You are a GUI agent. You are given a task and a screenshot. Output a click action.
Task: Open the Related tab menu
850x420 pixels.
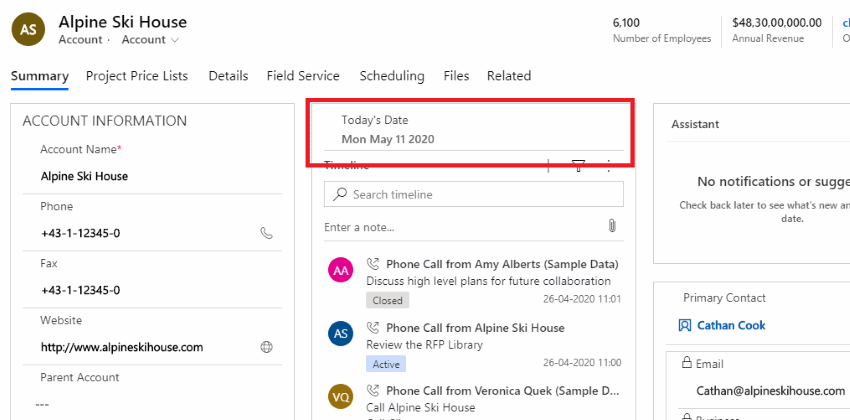508,76
